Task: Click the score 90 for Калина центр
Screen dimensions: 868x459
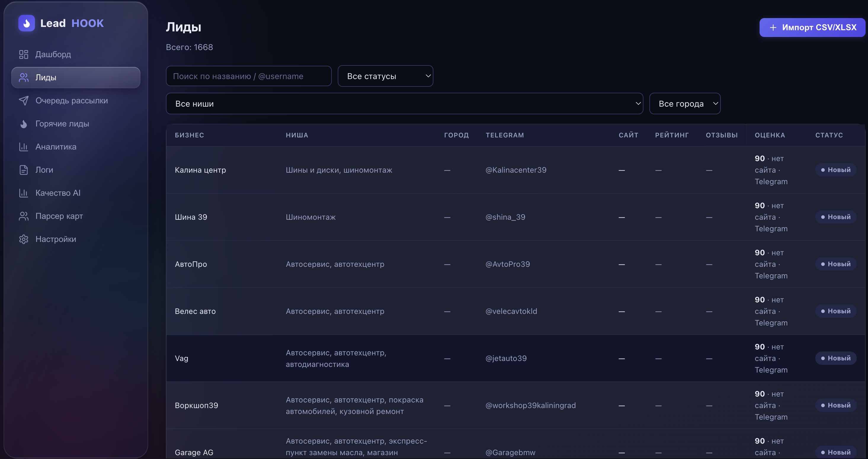Action: 760,158
